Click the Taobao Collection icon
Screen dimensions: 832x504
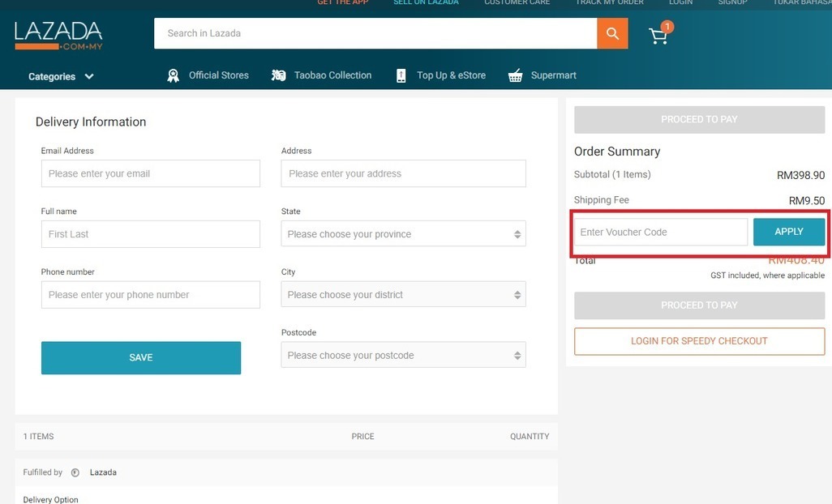[x=279, y=75]
